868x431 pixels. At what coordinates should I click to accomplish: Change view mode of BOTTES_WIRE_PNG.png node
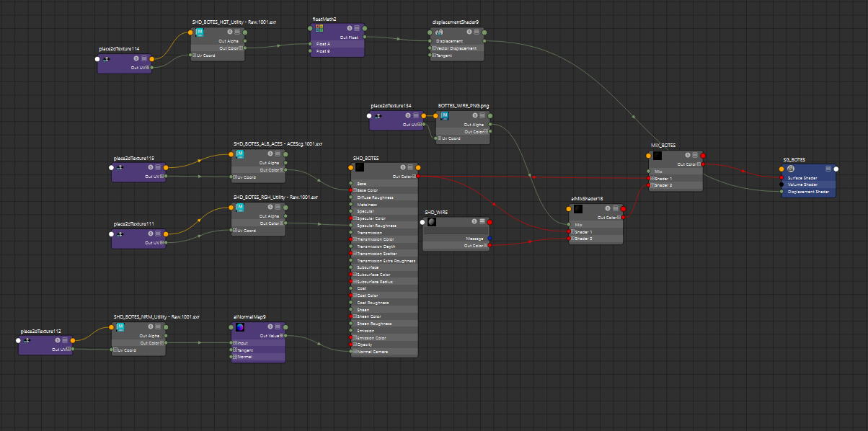[482, 115]
